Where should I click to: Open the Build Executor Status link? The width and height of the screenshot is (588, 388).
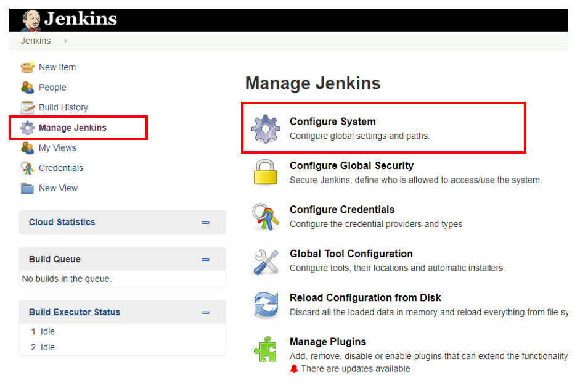click(x=75, y=312)
